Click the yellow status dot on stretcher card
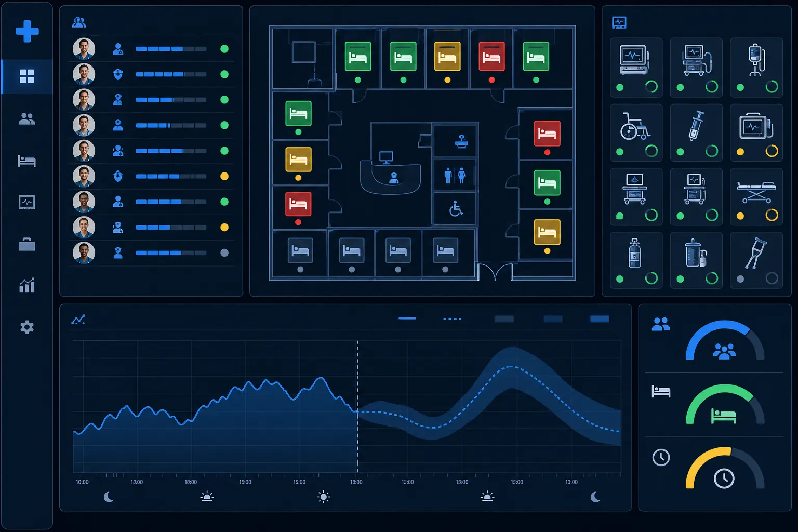The width and height of the screenshot is (798, 532). pyautogui.click(x=740, y=216)
